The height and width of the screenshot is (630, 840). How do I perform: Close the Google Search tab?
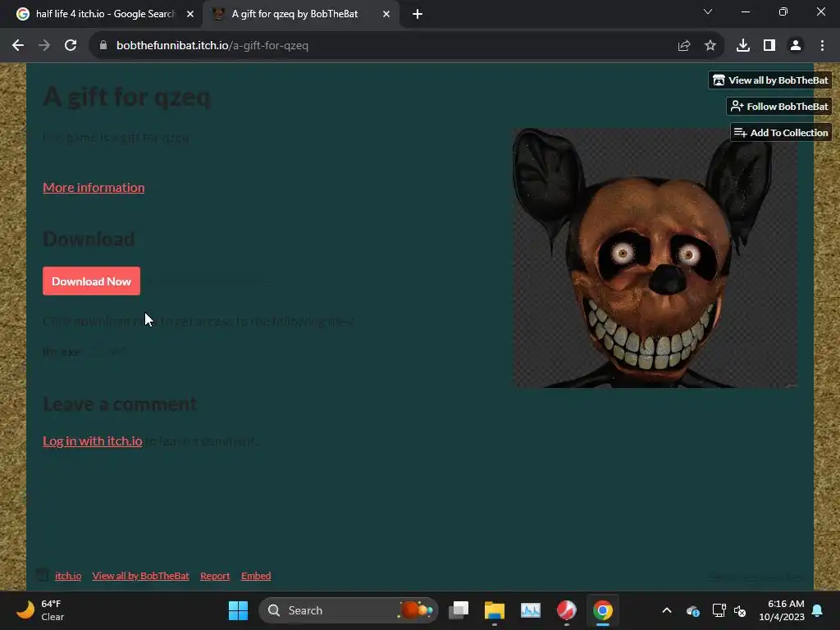[x=190, y=14]
